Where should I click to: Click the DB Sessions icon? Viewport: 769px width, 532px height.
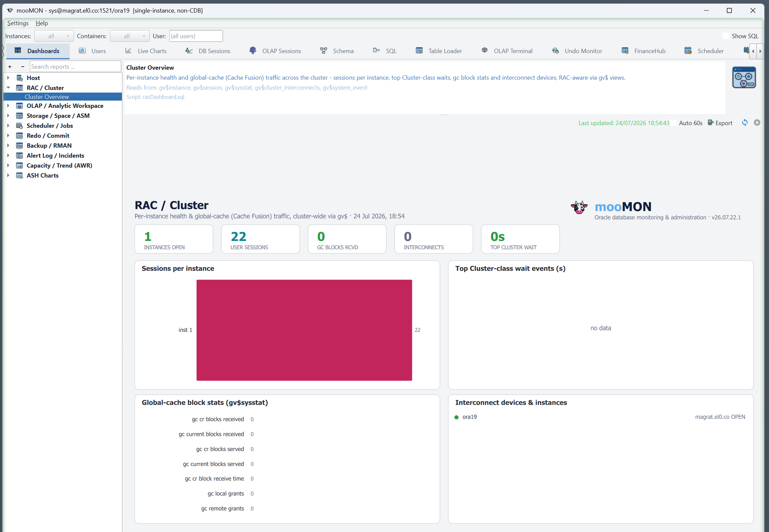[189, 51]
